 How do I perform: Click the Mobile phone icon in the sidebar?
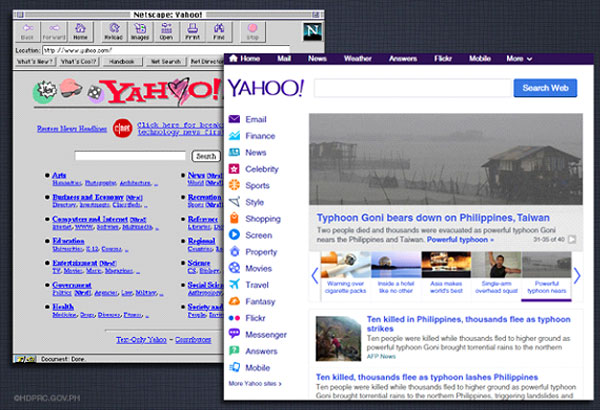pyautogui.click(x=234, y=368)
